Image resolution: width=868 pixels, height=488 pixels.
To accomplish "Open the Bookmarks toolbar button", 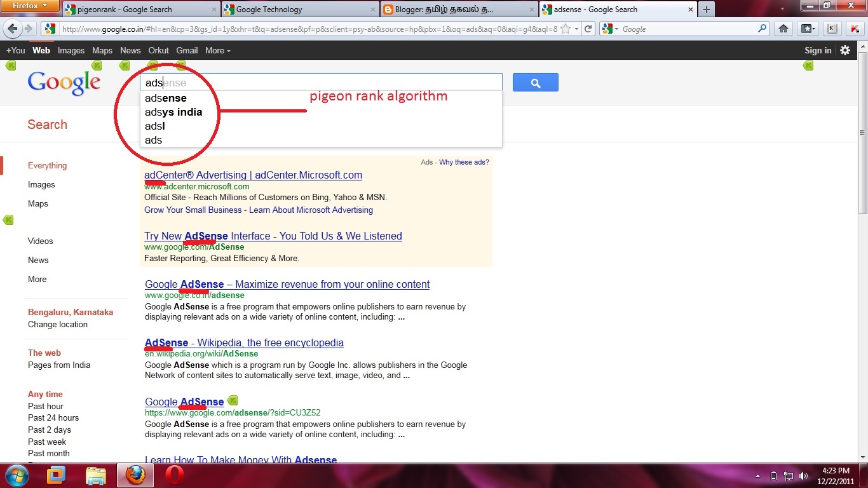I will tap(808, 29).
